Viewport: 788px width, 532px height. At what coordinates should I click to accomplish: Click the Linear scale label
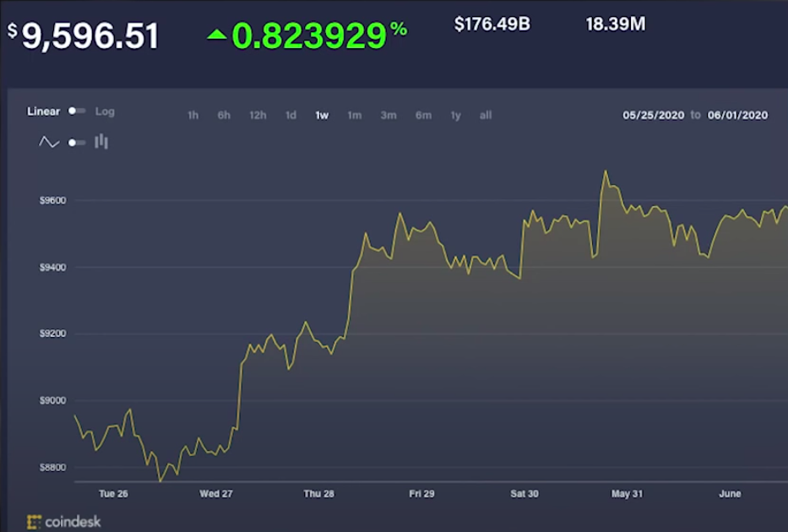click(x=44, y=111)
